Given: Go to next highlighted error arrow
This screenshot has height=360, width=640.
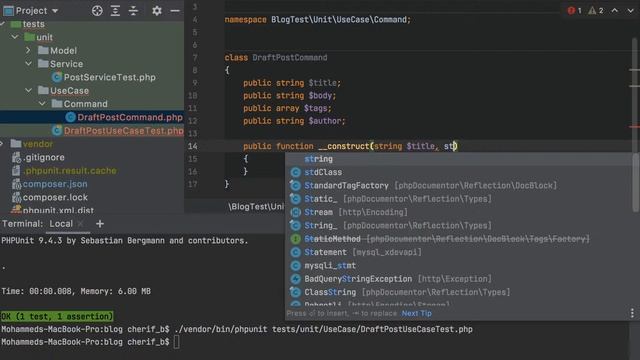Looking at the screenshot, I should click(x=631, y=11).
